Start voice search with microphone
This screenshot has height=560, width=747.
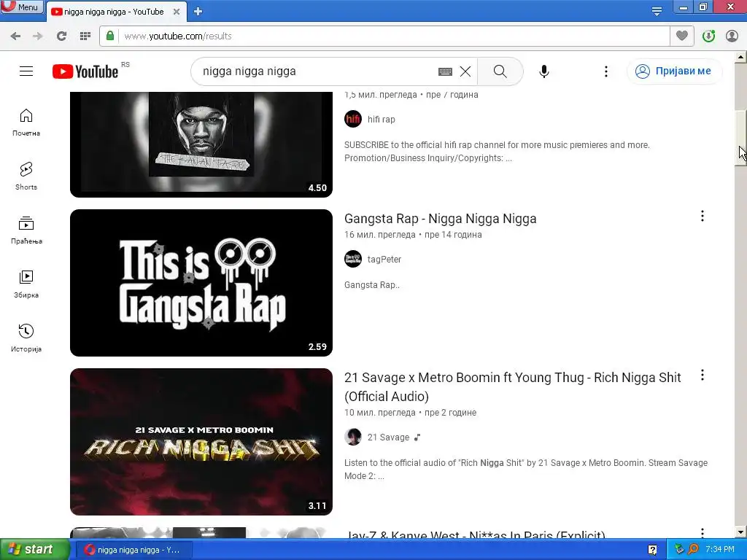click(544, 71)
